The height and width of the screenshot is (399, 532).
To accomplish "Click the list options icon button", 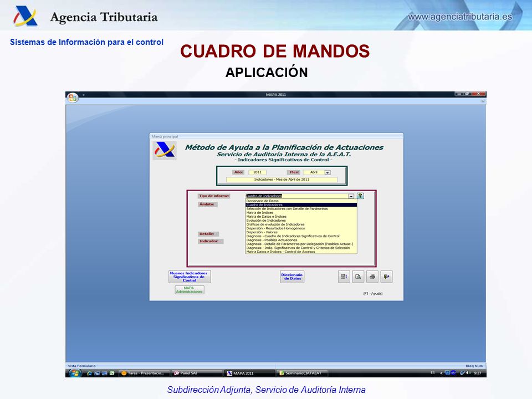I will [344, 277].
